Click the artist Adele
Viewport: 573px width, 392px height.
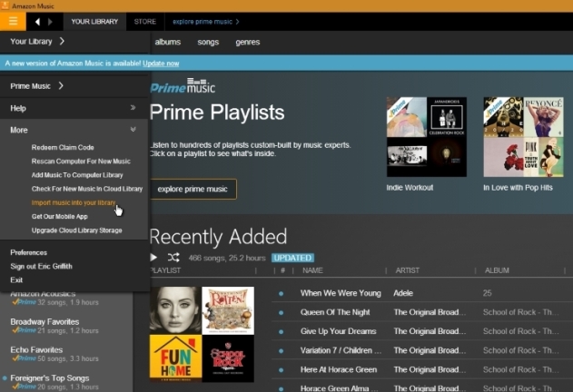click(403, 293)
